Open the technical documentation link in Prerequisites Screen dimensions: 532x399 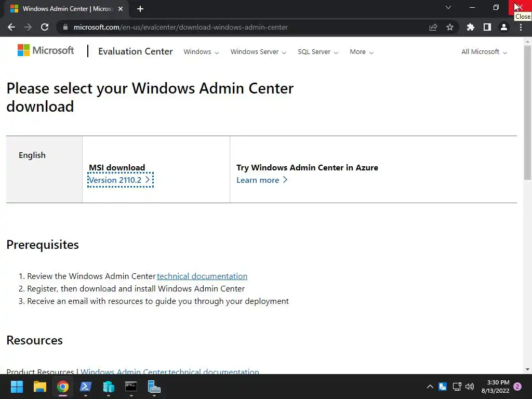click(202, 276)
